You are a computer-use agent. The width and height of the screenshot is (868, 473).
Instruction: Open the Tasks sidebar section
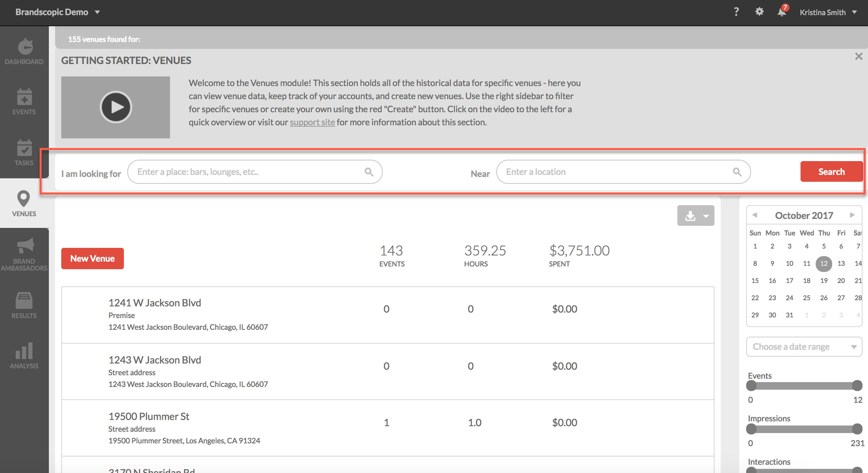pyautogui.click(x=24, y=153)
